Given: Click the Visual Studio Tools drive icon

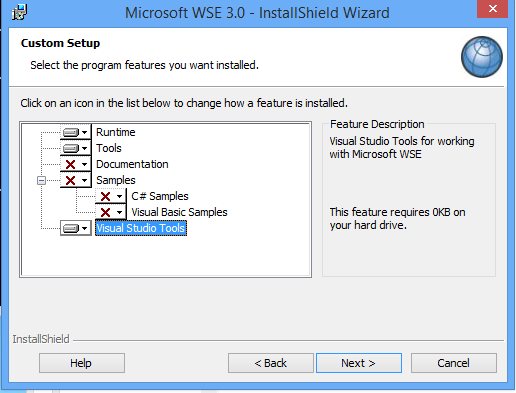Looking at the screenshot, I should point(71,228).
